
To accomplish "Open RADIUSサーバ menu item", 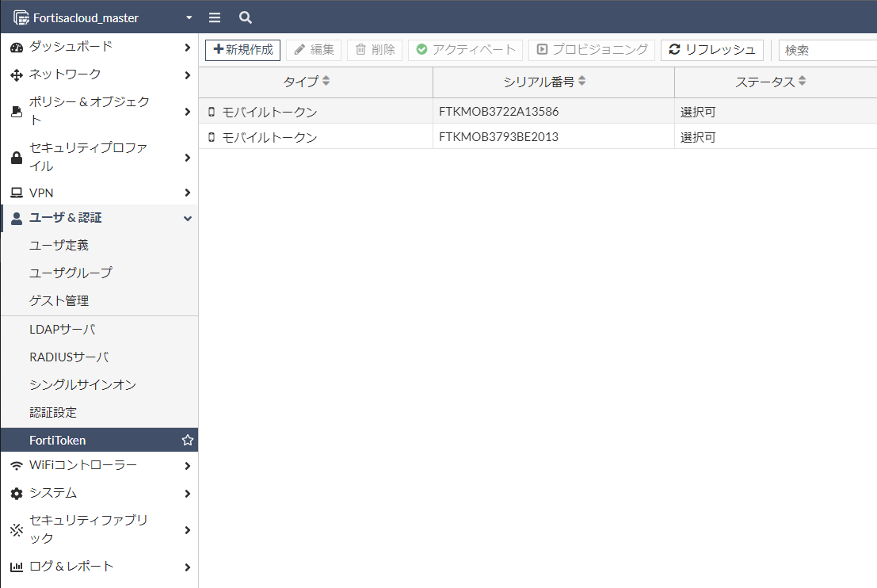I will click(x=100, y=357).
